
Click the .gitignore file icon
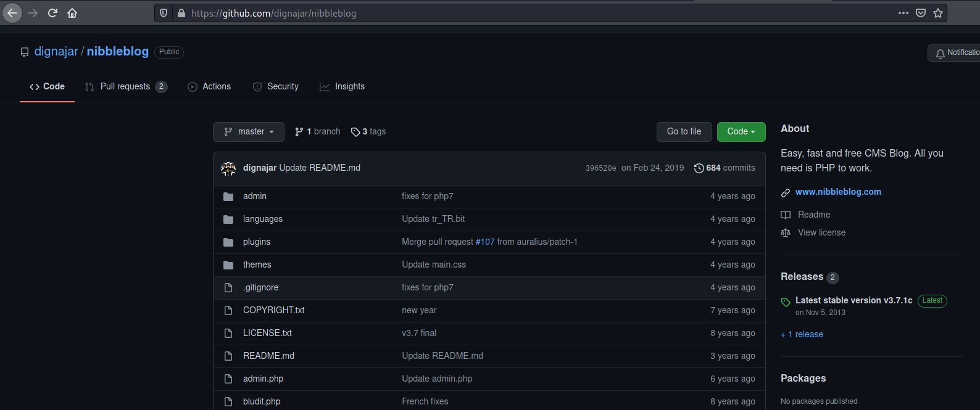228,288
